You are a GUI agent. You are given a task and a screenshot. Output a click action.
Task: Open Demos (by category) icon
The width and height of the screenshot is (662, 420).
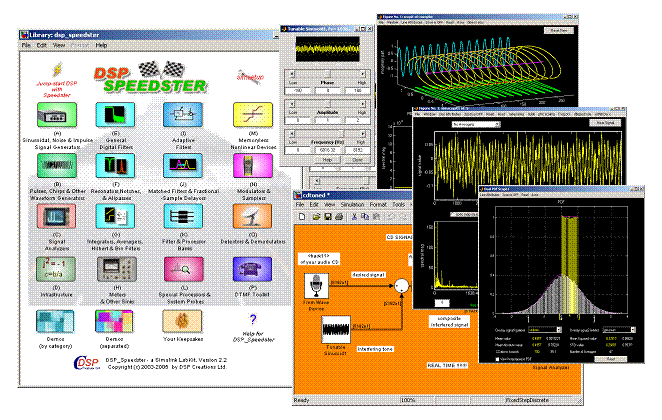55,322
